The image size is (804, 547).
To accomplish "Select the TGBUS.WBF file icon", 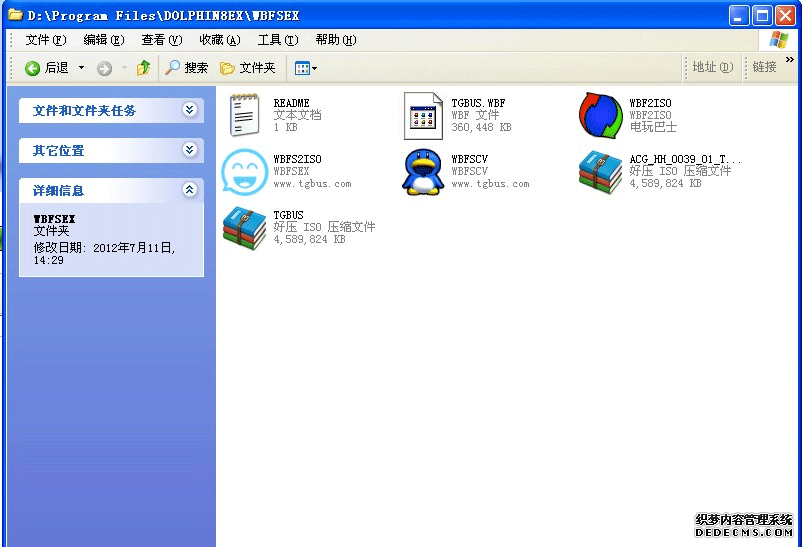I will [423, 115].
